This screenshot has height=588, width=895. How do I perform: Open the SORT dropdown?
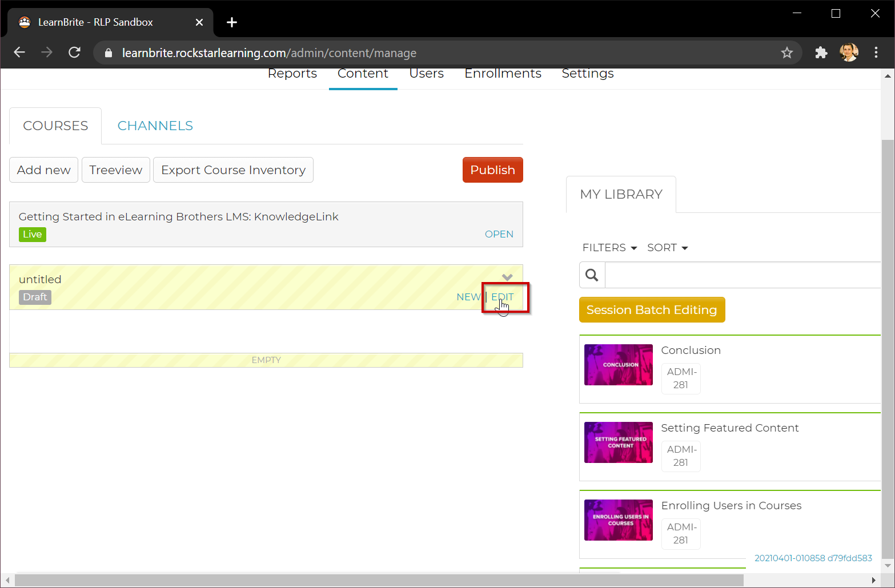pyautogui.click(x=668, y=248)
